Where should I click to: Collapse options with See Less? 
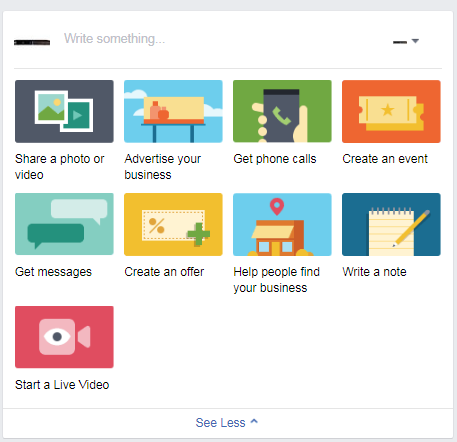(x=220, y=423)
